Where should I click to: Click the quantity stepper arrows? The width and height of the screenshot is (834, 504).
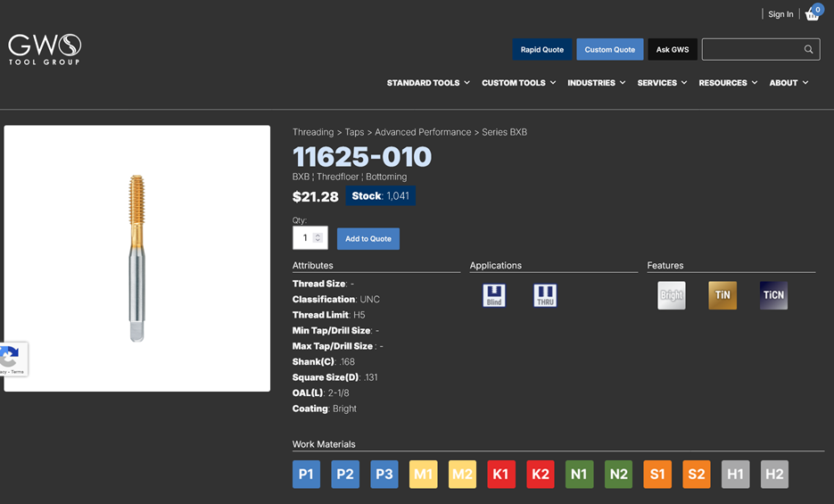[x=318, y=238]
